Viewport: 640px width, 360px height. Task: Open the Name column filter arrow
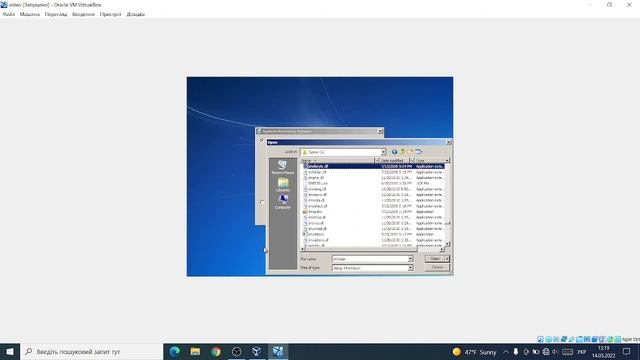pyautogui.click(x=377, y=160)
